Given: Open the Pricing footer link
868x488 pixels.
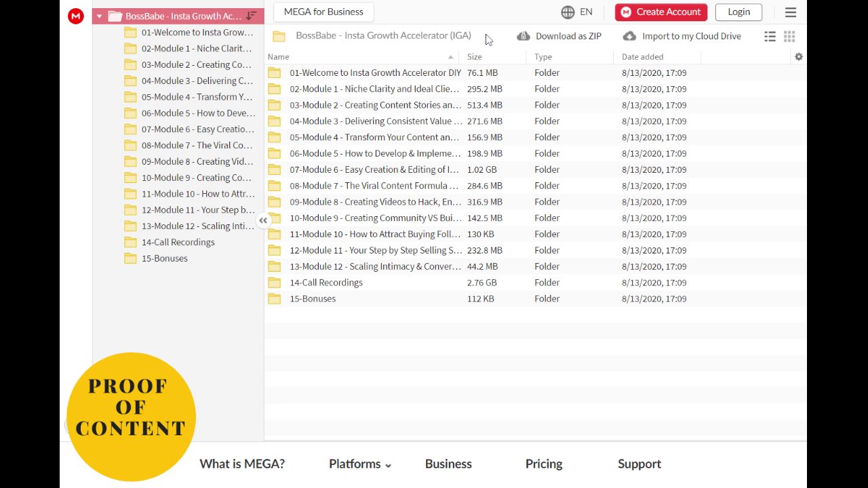Looking at the screenshot, I should 544,464.
